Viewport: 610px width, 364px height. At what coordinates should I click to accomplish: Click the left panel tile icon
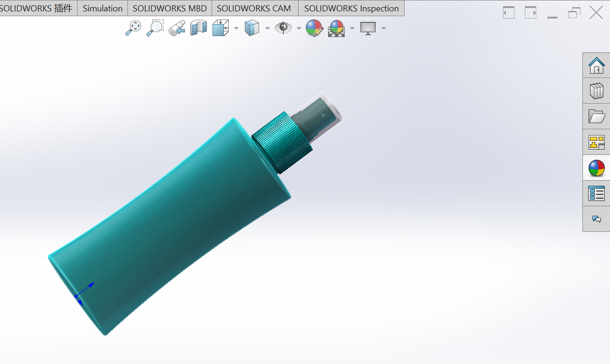coord(509,12)
